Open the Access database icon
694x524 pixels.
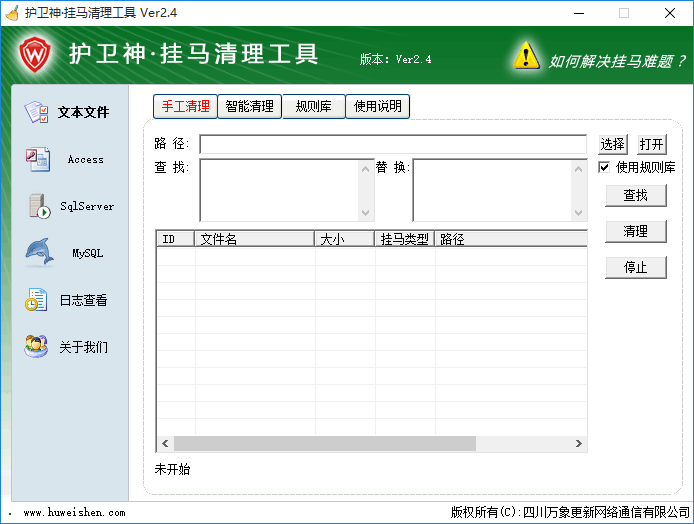pos(37,159)
